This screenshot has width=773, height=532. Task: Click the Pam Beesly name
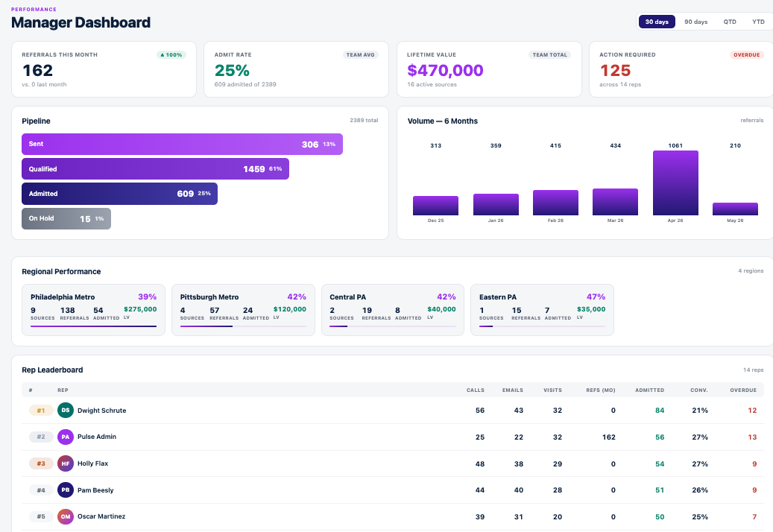[x=95, y=490]
